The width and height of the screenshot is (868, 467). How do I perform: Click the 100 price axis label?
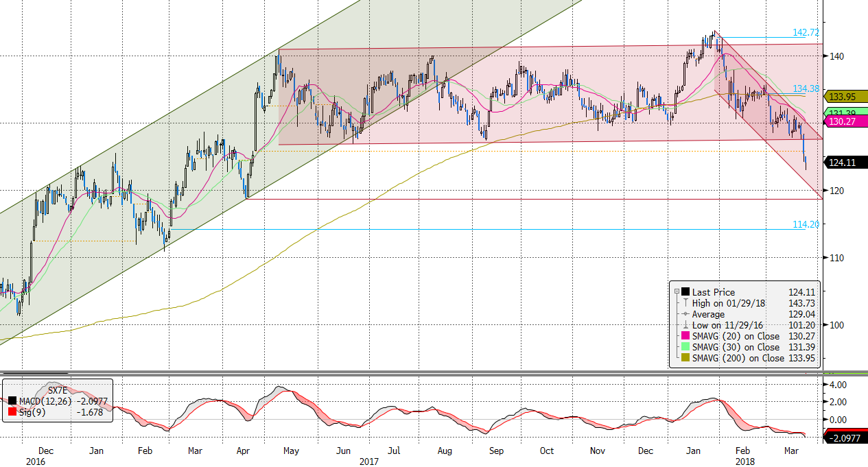pos(837,325)
